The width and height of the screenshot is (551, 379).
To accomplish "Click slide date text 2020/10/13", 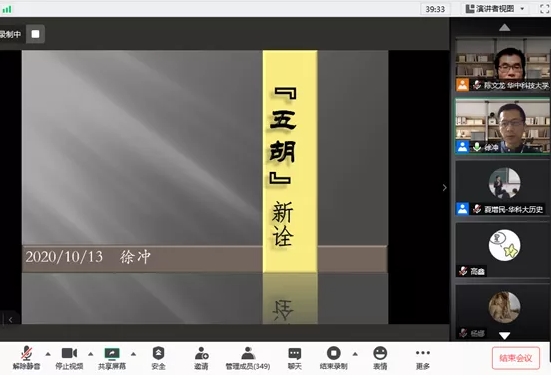I will [x=64, y=257].
